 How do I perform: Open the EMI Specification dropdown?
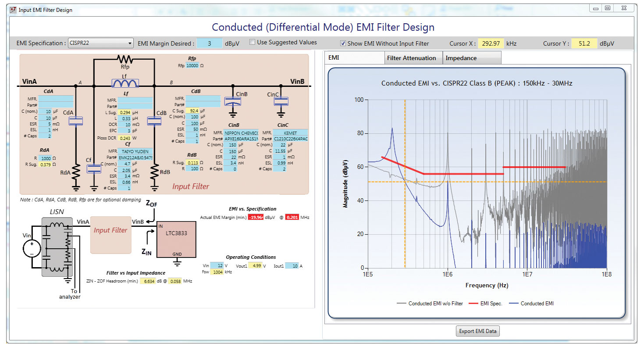click(101, 43)
